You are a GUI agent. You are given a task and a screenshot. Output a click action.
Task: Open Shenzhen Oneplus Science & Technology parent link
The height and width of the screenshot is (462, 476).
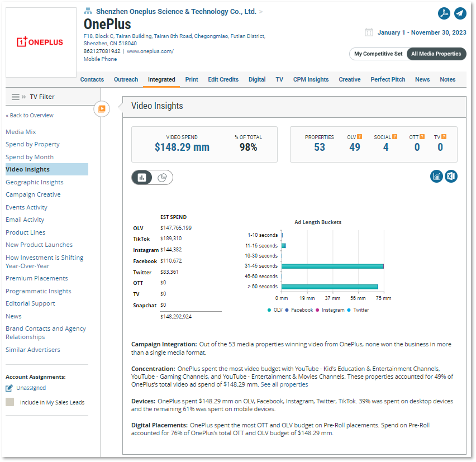176,12
